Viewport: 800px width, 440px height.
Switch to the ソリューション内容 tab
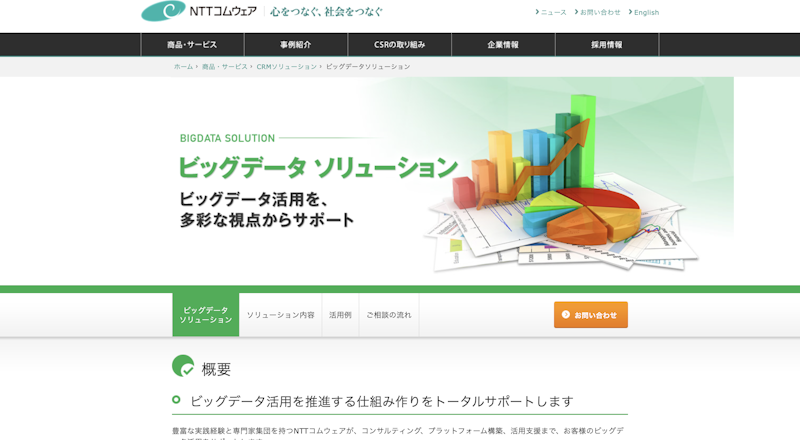coord(281,315)
